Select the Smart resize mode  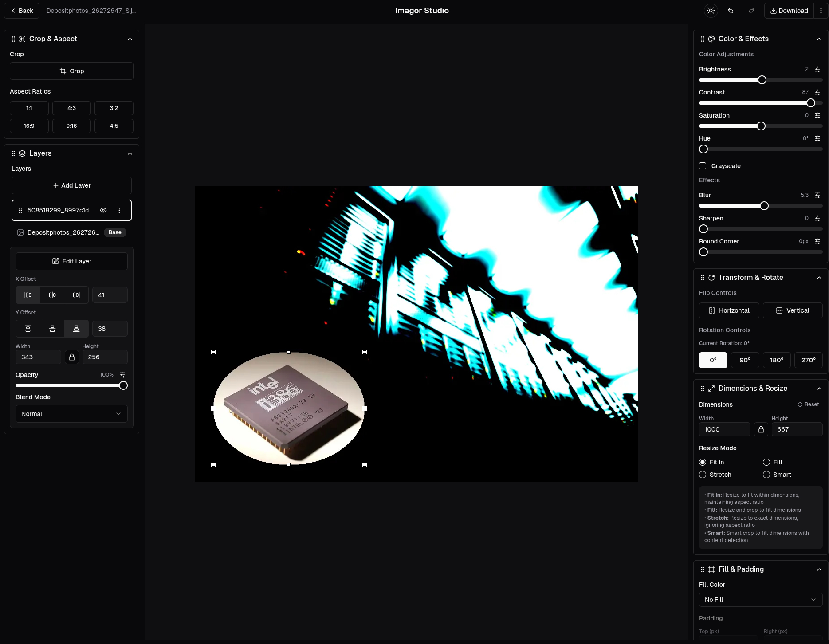click(766, 475)
